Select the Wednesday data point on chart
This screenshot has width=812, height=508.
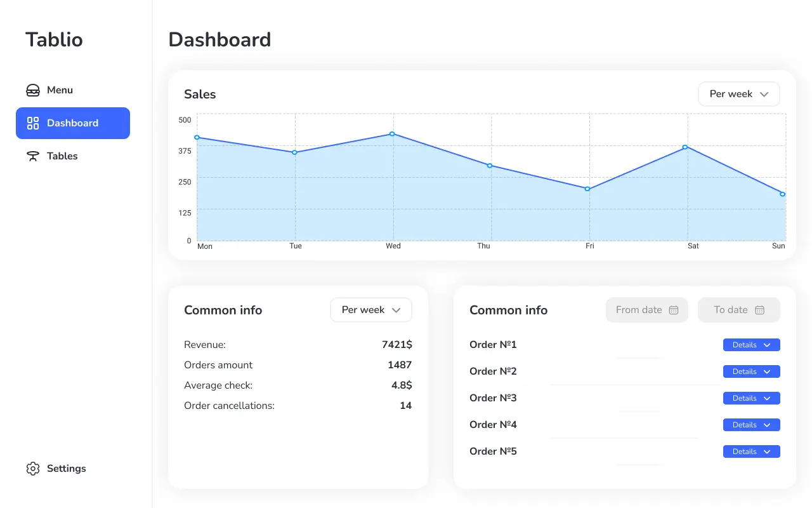tap(392, 134)
